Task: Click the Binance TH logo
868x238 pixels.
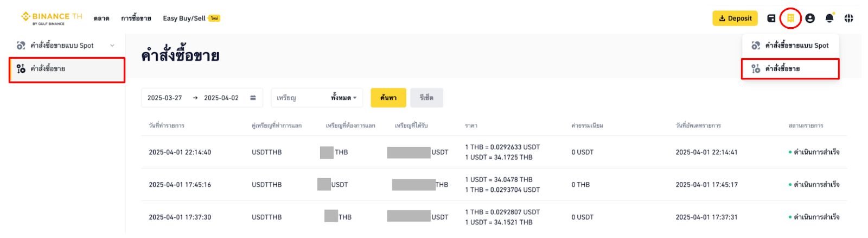Action: tap(52, 18)
